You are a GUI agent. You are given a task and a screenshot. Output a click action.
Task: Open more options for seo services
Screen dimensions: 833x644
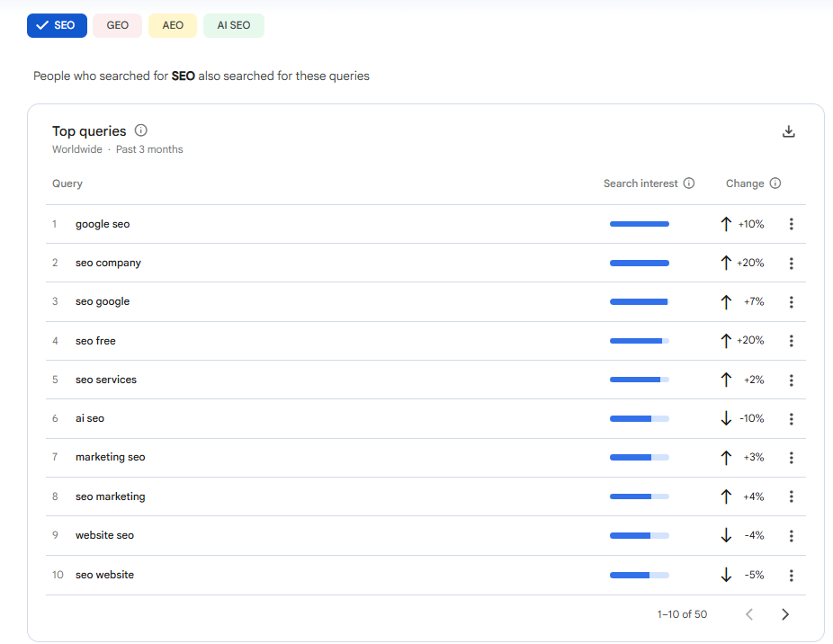coord(791,380)
